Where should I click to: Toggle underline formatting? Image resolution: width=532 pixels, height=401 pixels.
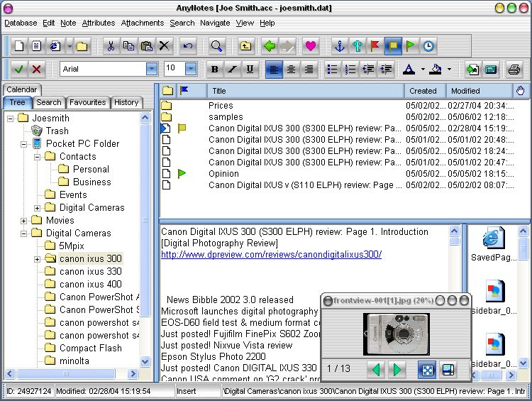pyautogui.click(x=250, y=70)
